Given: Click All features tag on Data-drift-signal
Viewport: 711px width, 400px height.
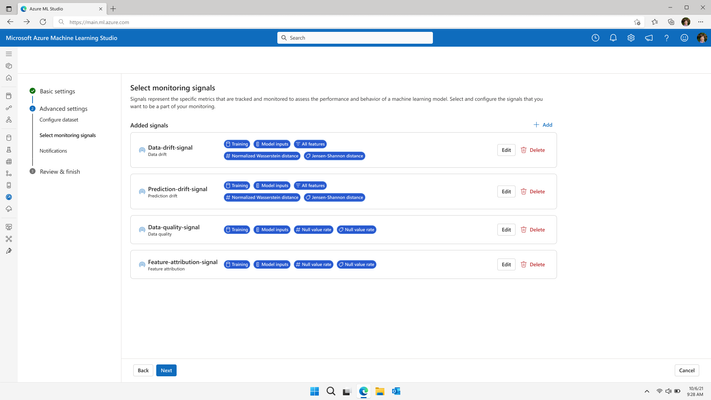Looking at the screenshot, I should pyautogui.click(x=311, y=144).
